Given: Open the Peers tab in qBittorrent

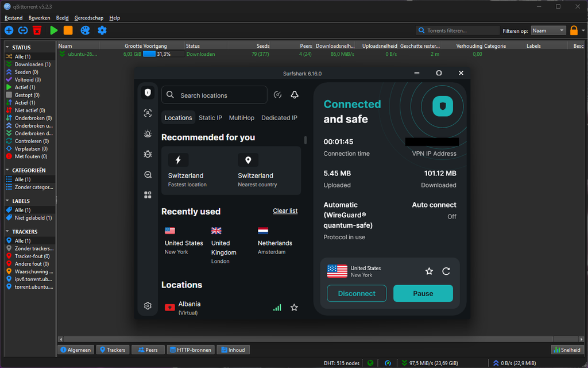Looking at the screenshot, I should pyautogui.click(x=148, y=350).
